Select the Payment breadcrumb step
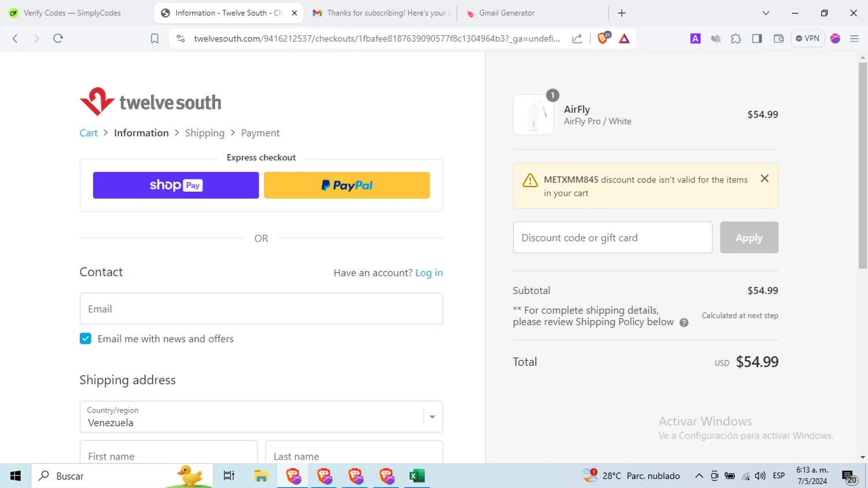 (x=260, y=133)
